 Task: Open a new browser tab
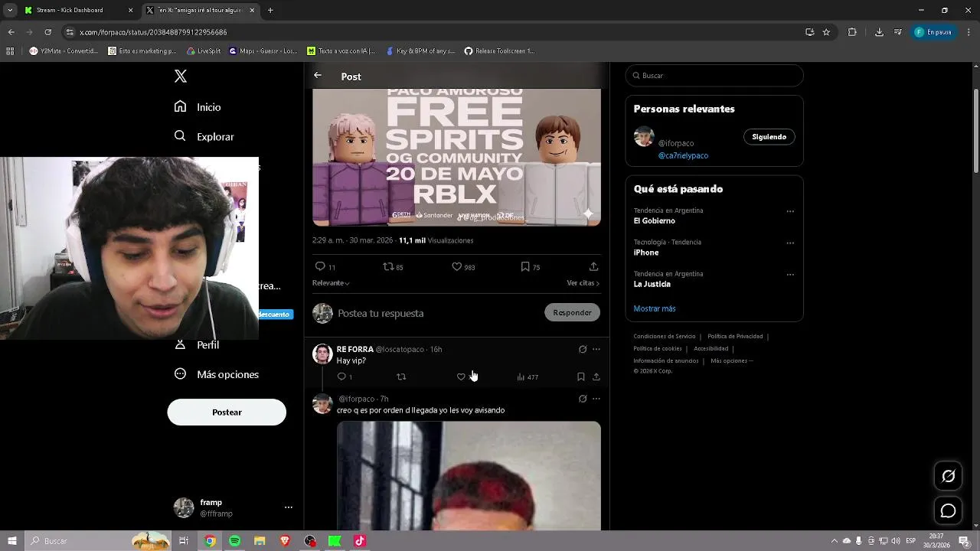(x=270, y=11)
